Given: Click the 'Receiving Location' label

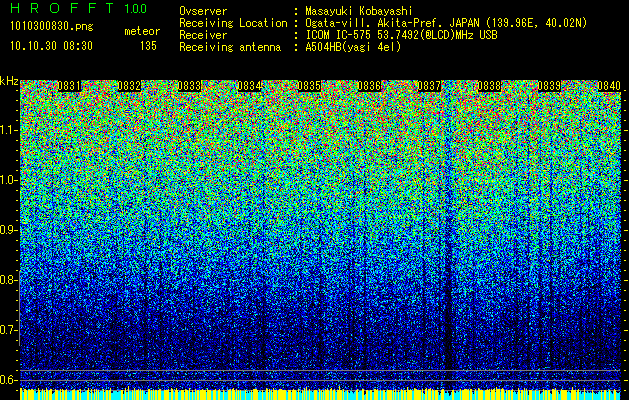Looking at the screenshot, I should pos(233,23).
